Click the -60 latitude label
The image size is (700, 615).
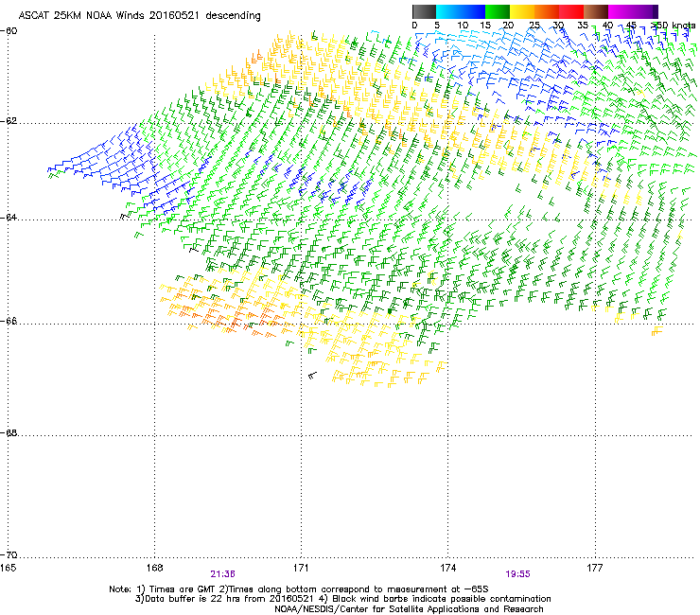tap(9, 30)
